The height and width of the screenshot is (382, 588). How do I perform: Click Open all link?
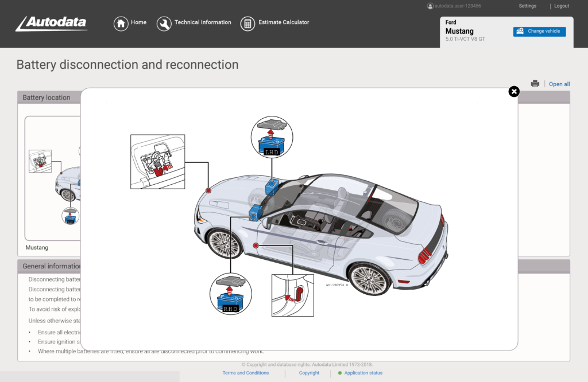[559, 84]
